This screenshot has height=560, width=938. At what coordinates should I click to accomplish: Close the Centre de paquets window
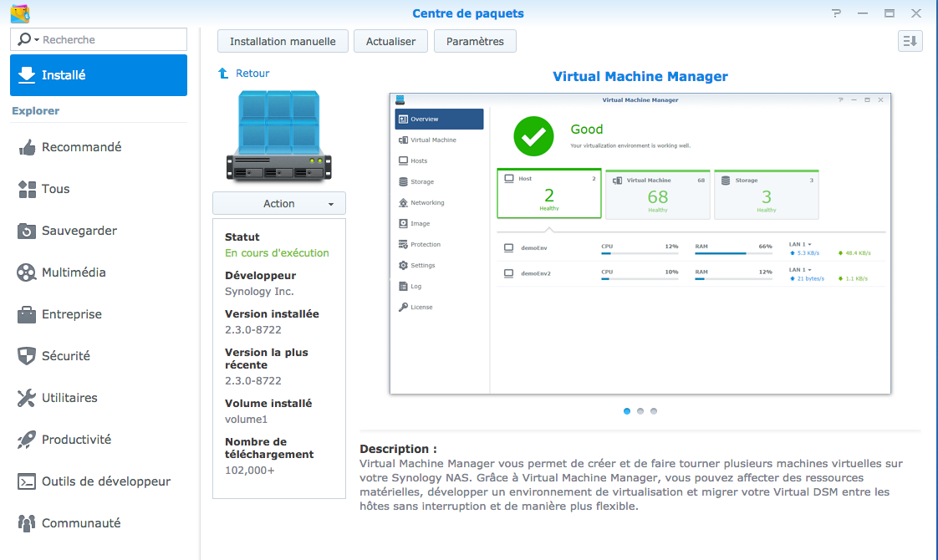tap(916, 13)
